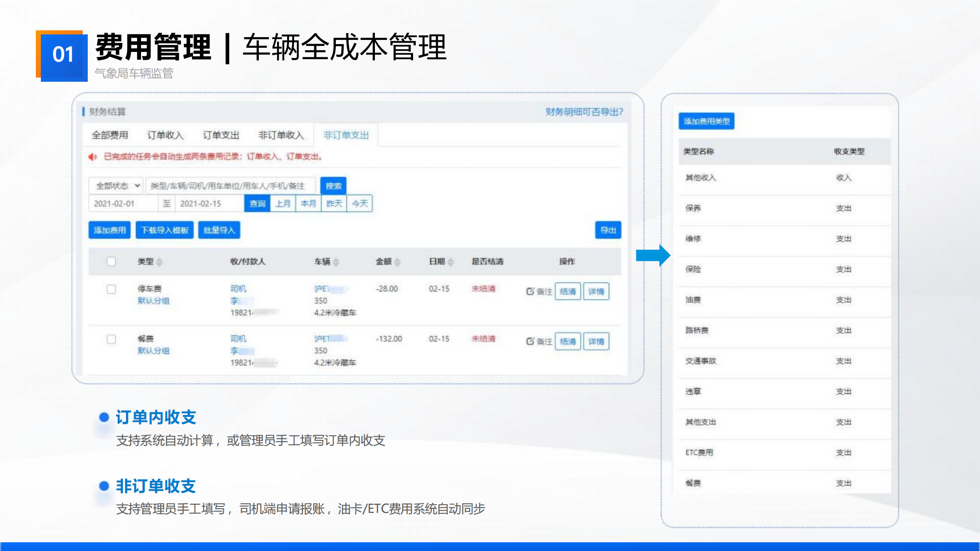980x551 pixels.
Task: Switch to the 订单收入 tab
Action: point(165,135)
